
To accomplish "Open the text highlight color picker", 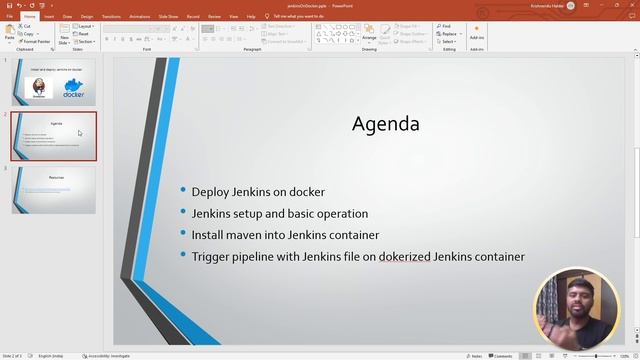I will (x=176, y=39).
